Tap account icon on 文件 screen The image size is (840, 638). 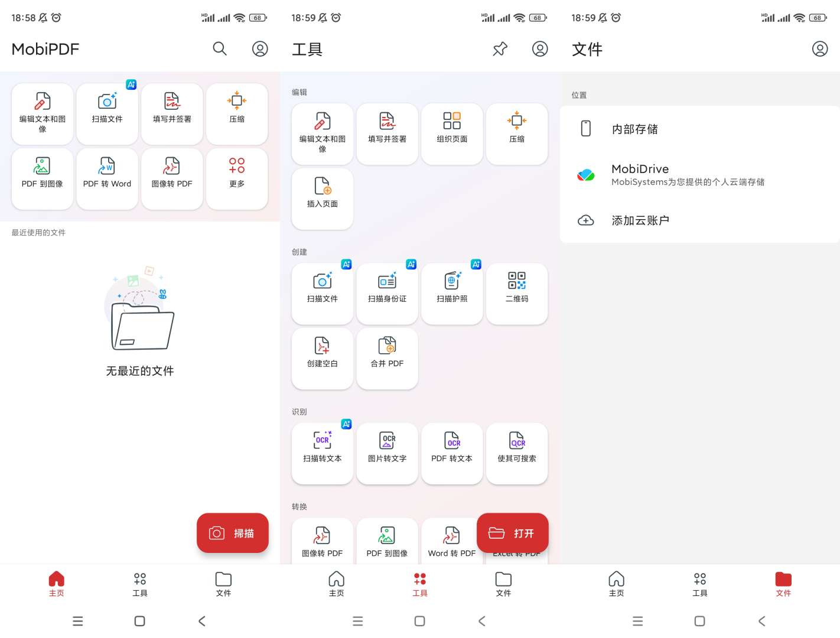pyautogui.click(x=820, y=49)
